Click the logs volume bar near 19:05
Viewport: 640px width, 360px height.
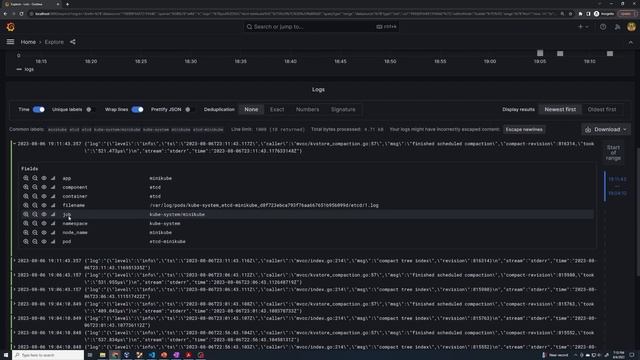click(540, 53)
